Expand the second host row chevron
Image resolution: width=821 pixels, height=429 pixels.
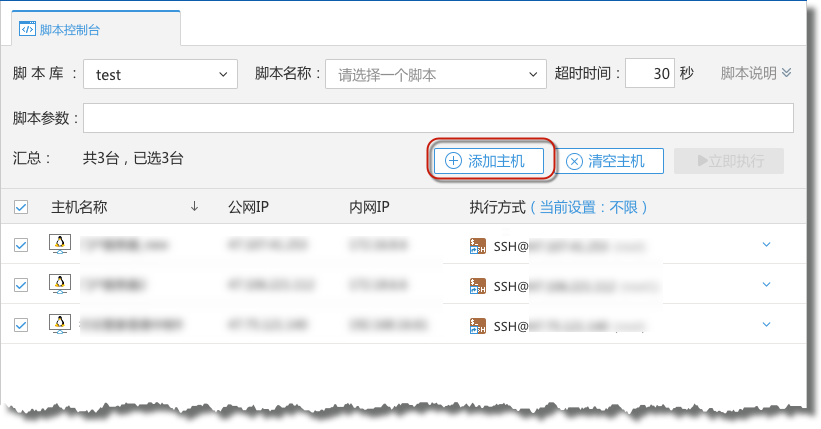767,284
